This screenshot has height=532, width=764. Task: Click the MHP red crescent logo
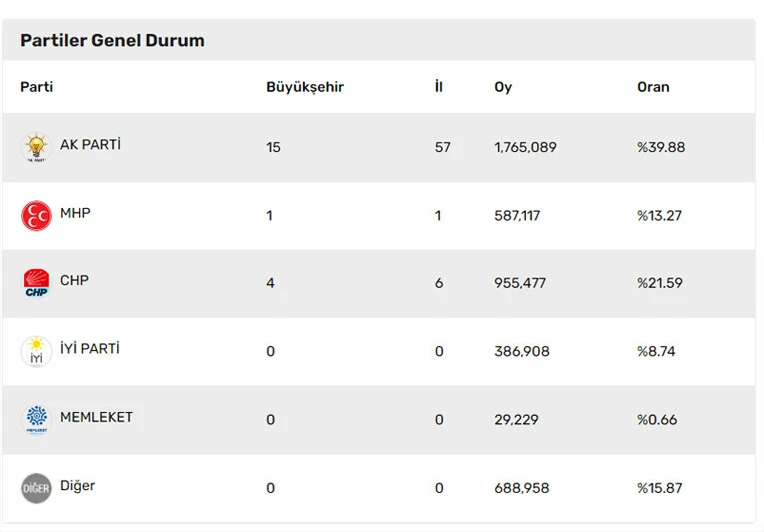click(36, 216)
